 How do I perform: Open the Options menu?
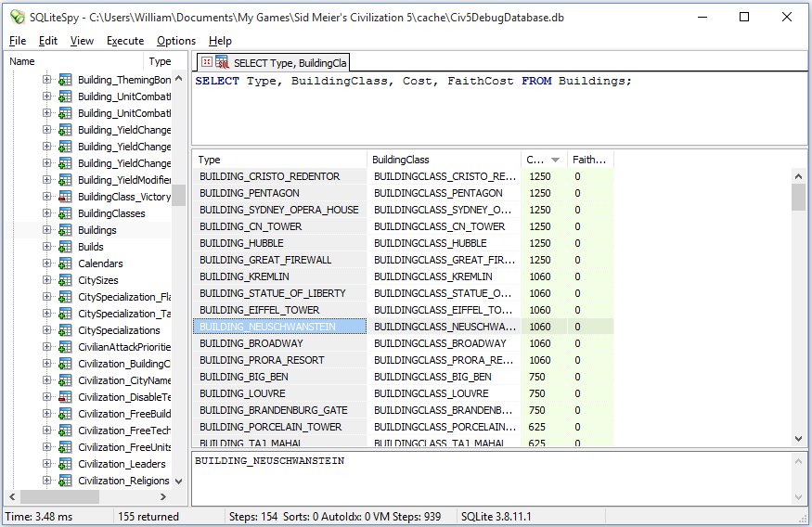176,41
